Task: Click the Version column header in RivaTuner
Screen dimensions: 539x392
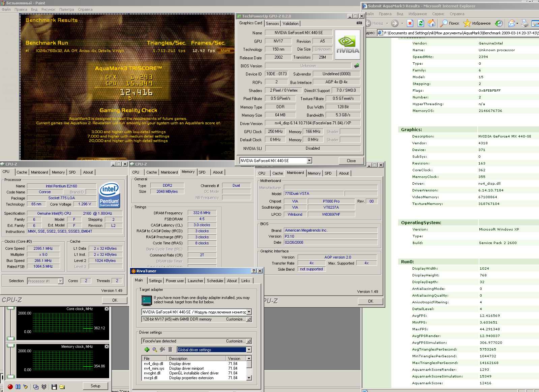Action: [x=236, y=359]
